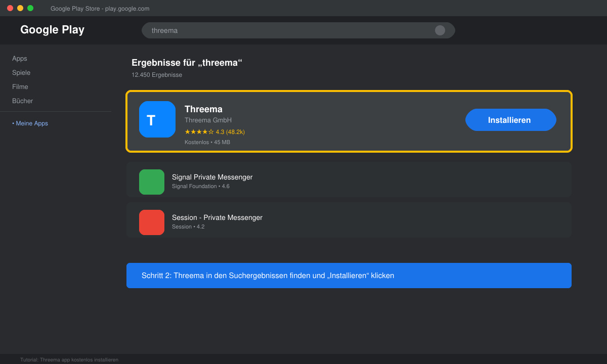Open the Signal Private Messenger result title

[212, 177]
